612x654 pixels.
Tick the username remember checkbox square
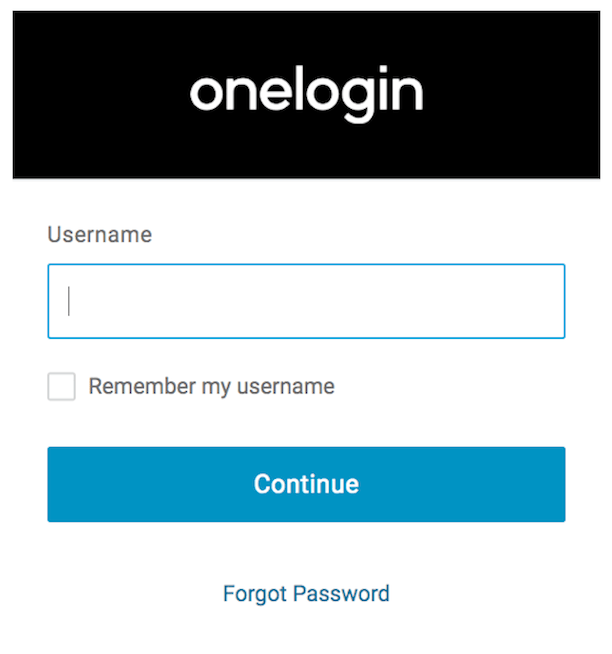(62, 387)
